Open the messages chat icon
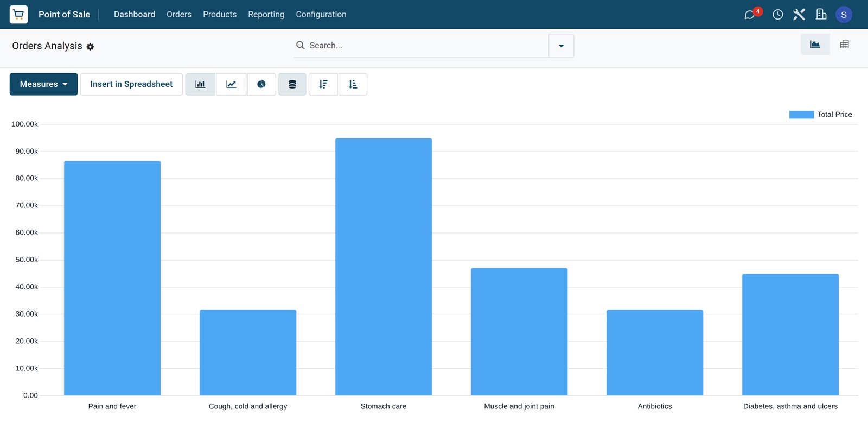The image size is (868, 422). (750, 15)
